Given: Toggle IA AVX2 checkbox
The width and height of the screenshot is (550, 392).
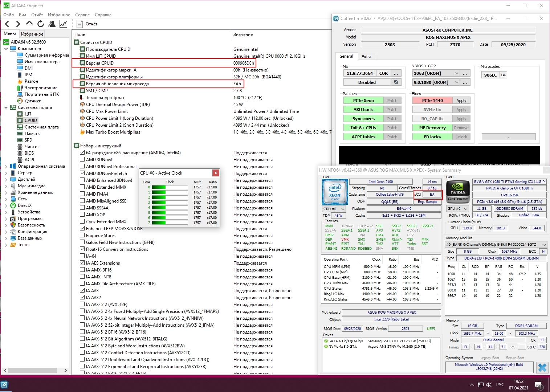Looking at the screenshot, I should (x=82, y=298).
